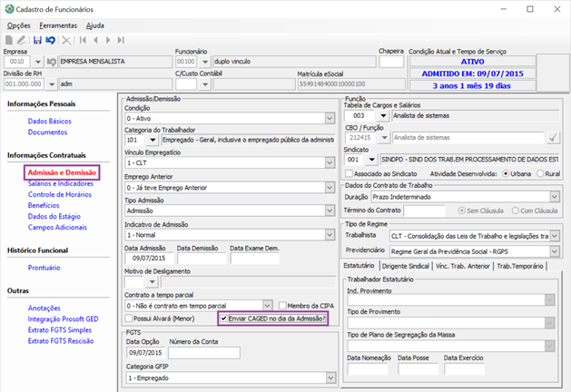The height and width of the screenshot is (392, 571).
Task: Click the edit pencil toolbar icon
Action: (21, 40)
